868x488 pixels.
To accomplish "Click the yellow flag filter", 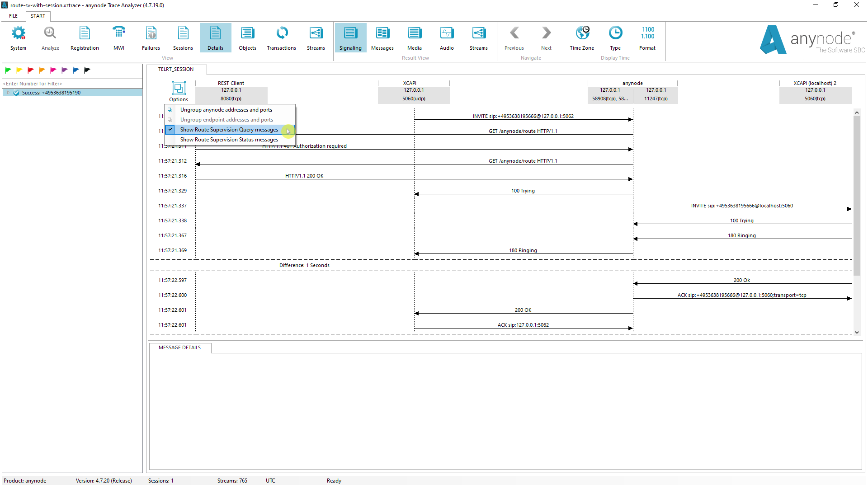I will point(19,70).
